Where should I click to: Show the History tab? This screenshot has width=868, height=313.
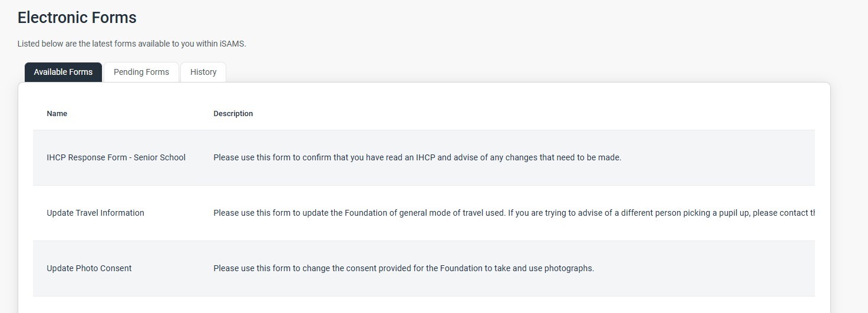coord(203,72)
